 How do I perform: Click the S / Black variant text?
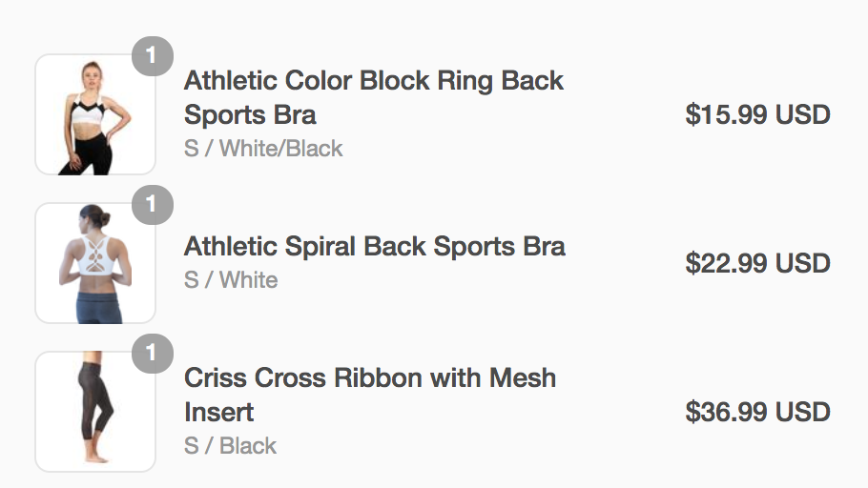coord(230,446)
